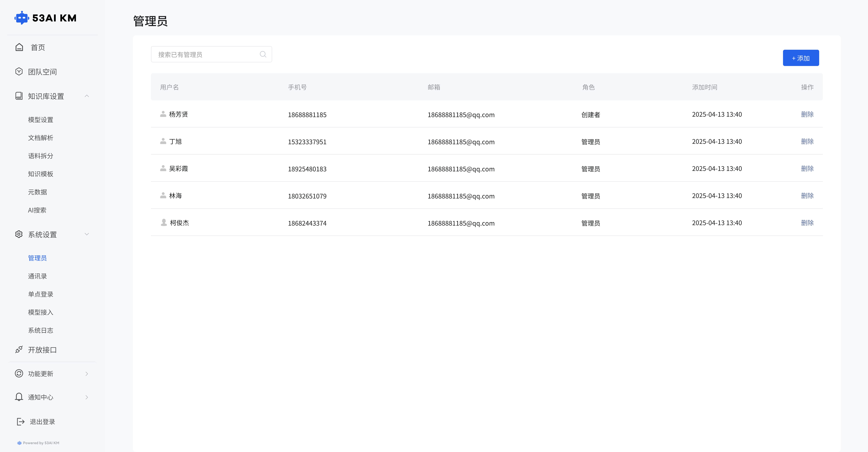Focus the 搜索已有管理员 search field

[x=206, y=54]
